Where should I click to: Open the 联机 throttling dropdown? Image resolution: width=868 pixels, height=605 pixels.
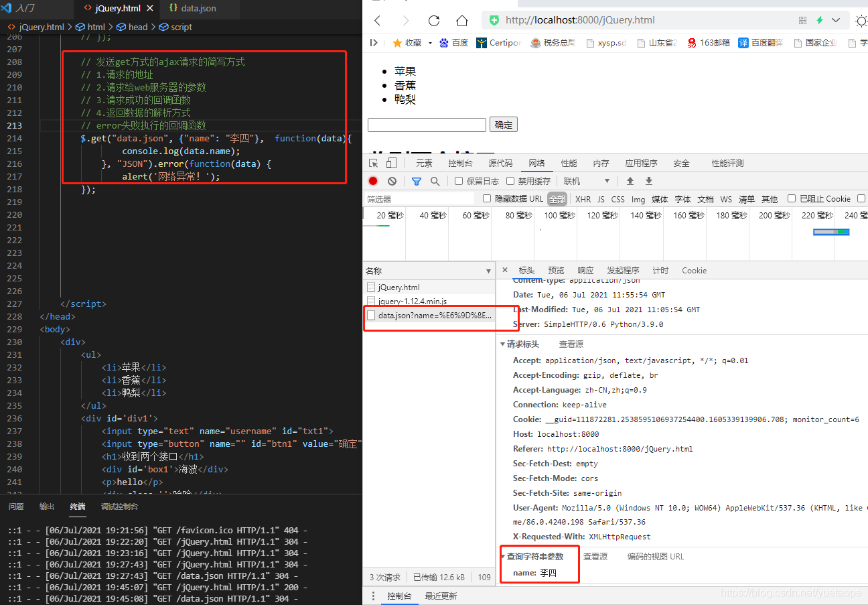click(x=587, y=181)
